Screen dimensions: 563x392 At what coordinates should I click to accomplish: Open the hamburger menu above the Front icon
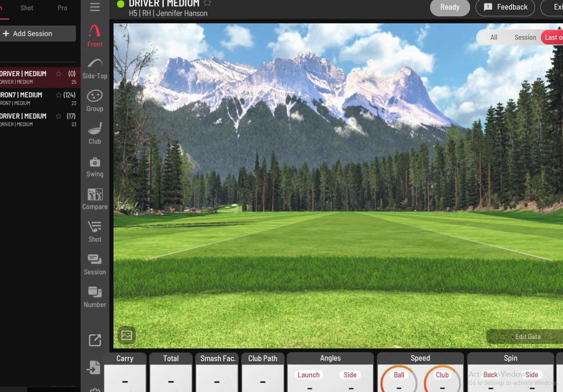coord(95,7)
